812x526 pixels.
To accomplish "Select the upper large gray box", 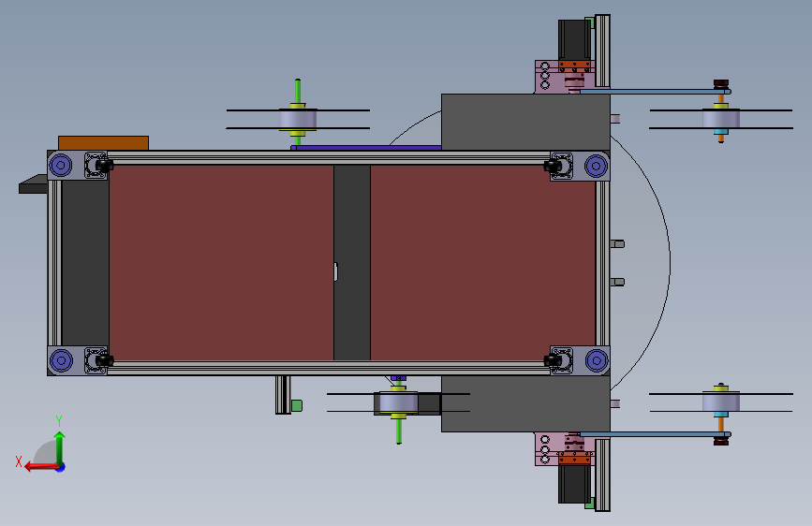I will (525, 123).
